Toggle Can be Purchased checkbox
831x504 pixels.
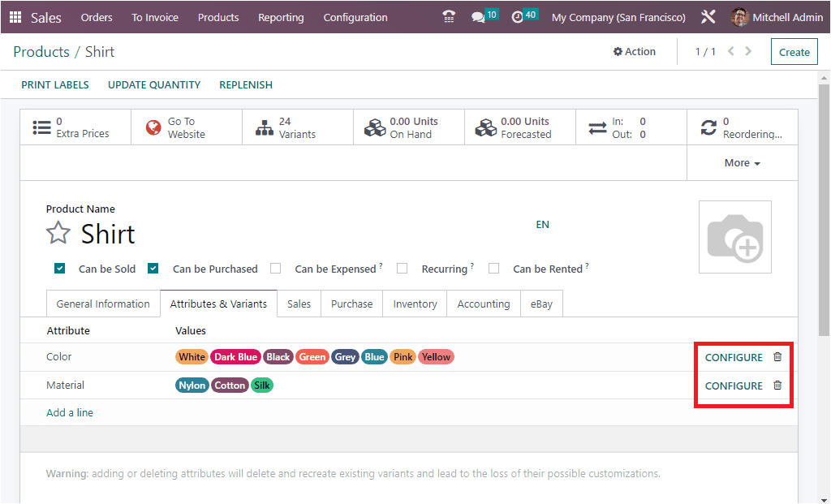pyautogui.click(x=153, y=268)
